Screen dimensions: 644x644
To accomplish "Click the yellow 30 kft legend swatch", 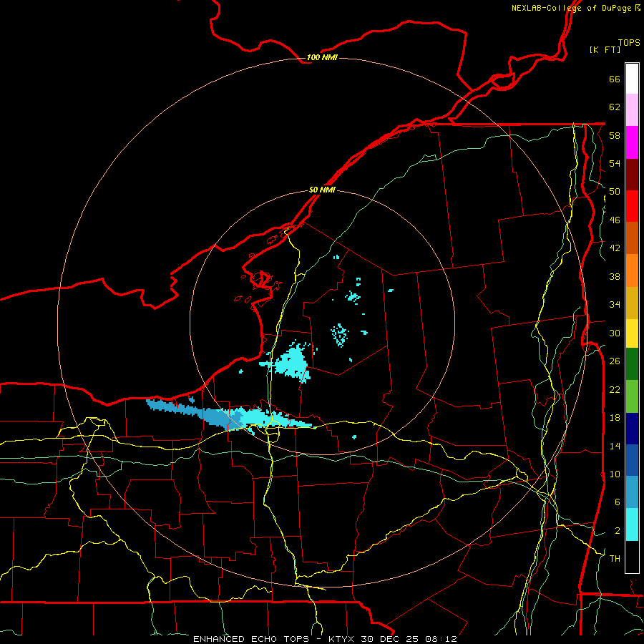I will pos(632,333).
